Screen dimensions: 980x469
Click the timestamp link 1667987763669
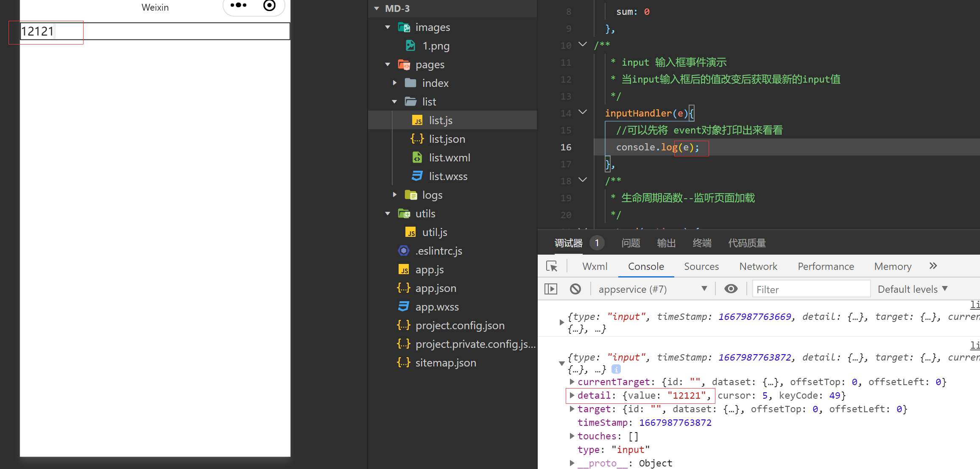(754, 316)
